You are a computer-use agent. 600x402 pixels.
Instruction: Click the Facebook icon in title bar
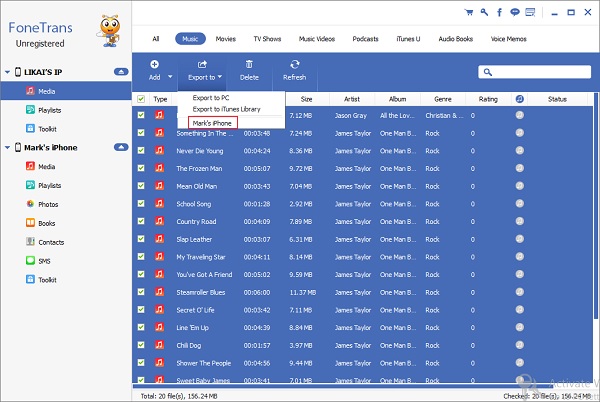[499, 11]
